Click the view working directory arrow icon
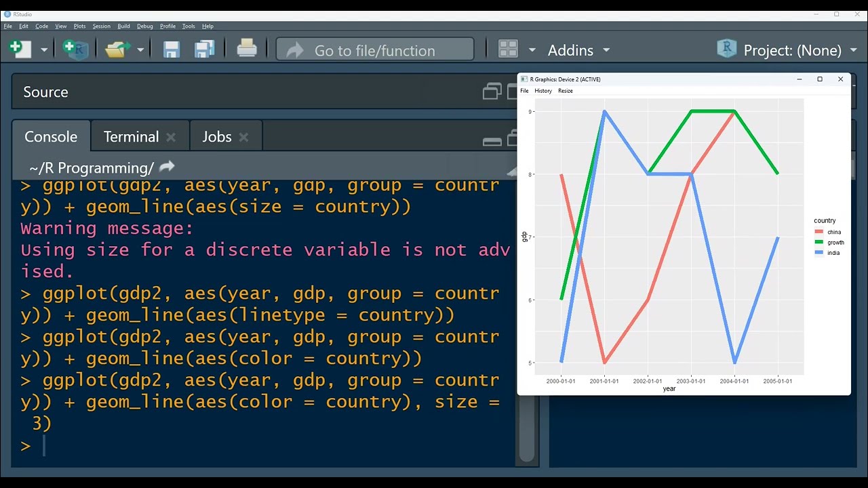The height and width of the screenshot is (488, 868). pyautogui.click(x=167, y=166)
